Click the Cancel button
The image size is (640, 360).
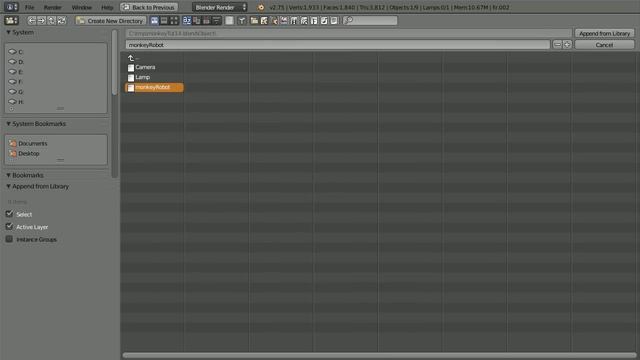click(604, 45)
